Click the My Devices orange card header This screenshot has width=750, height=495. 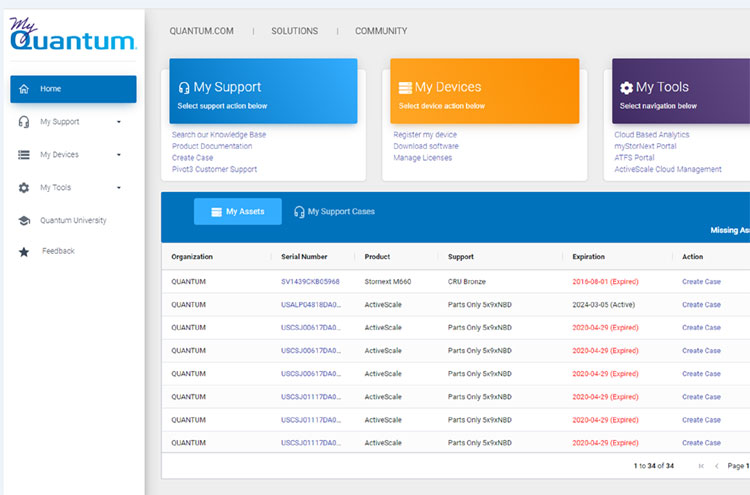point(485,91)
